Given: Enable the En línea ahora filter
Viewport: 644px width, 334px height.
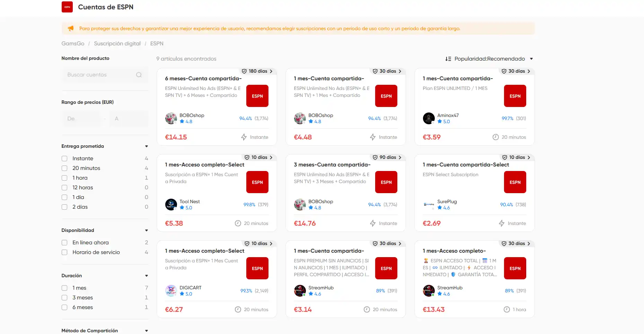Looking at the screenshot, I should click(64, 243).
